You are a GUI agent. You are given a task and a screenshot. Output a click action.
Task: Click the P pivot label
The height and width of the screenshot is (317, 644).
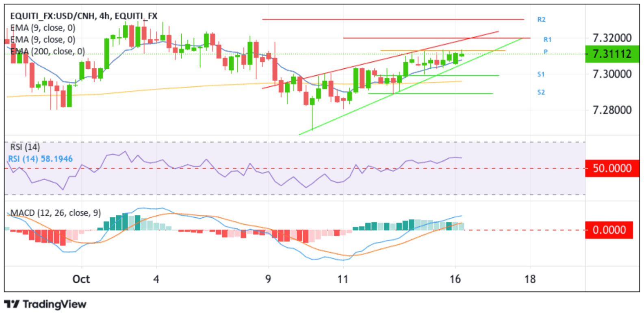pos(546,52)
